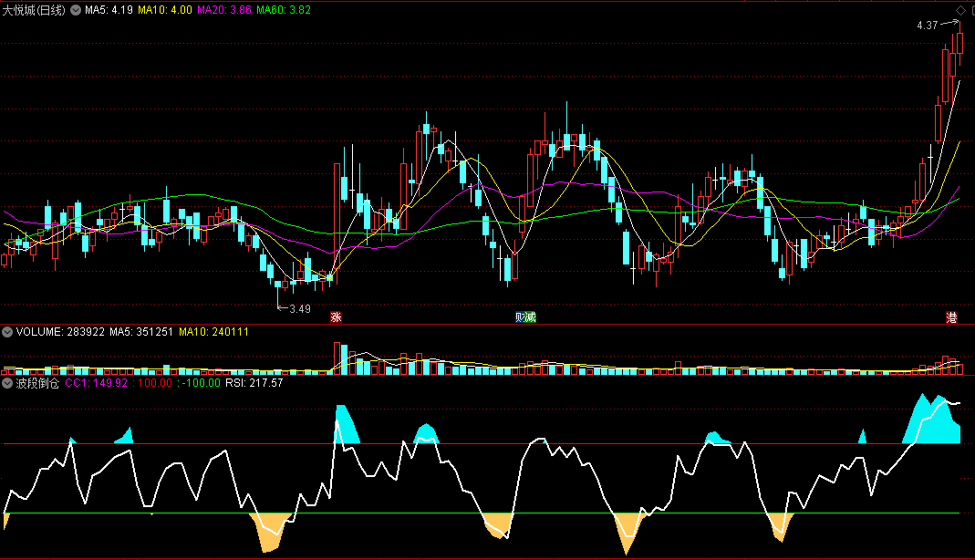The image size is (975, 560).
Task: Click the 大悦城(日线) stock title
Action: point(34,10)
